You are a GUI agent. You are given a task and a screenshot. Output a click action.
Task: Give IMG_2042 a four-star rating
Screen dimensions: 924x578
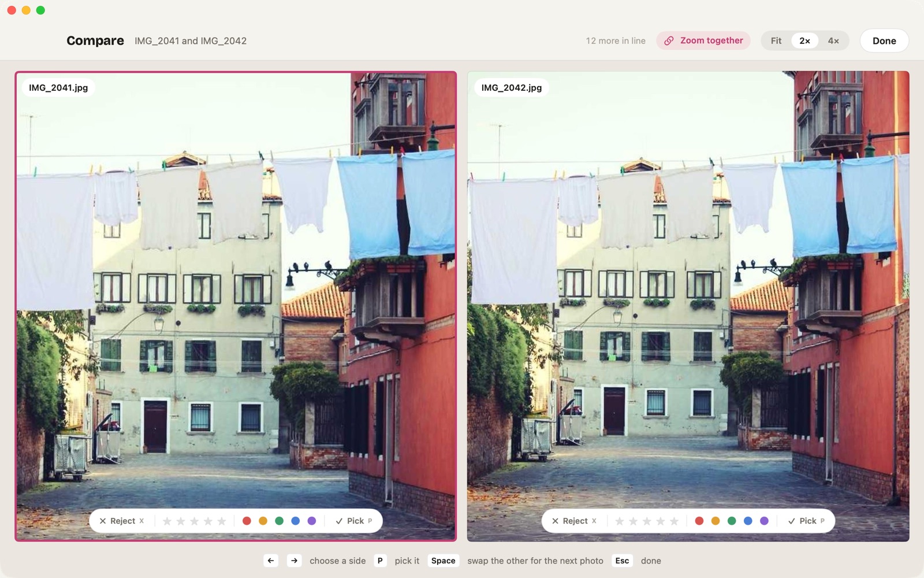pyautogui.click(x=661, y=521)
